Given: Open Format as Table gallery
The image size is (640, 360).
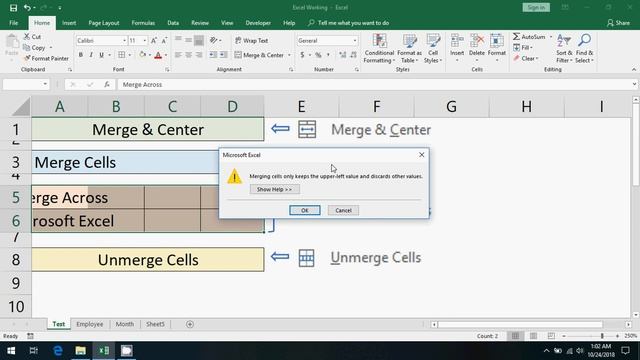Looking at the screenshot, I should click(409, 49).
